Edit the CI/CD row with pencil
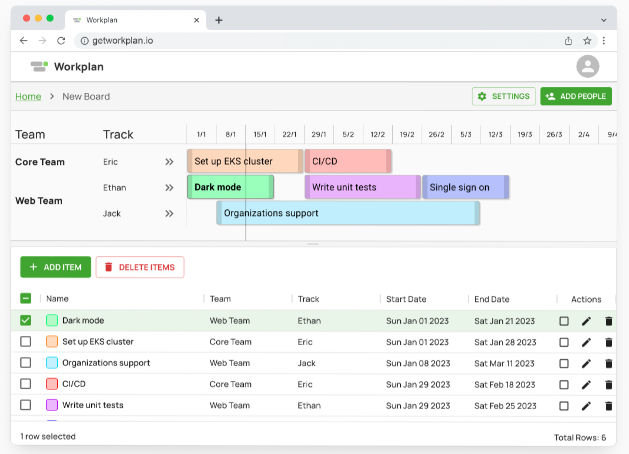The height and width of the screenshot is (454, 629). (586, 385)
